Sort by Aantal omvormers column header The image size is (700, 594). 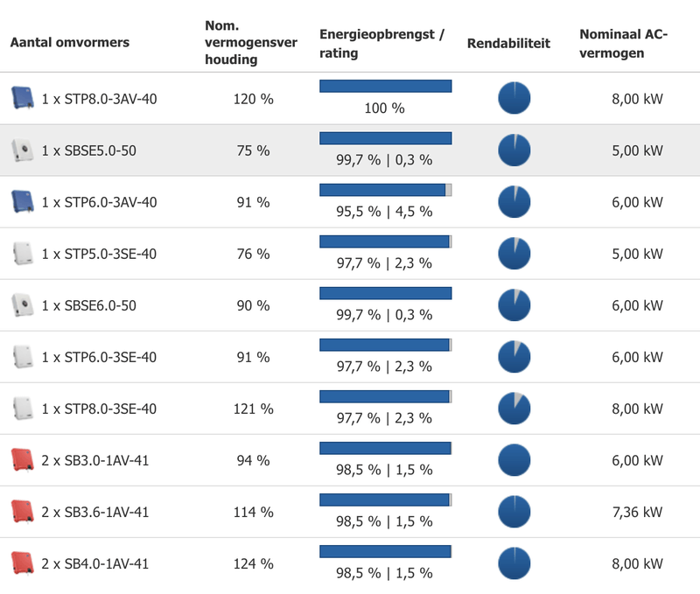coord(70,43)
